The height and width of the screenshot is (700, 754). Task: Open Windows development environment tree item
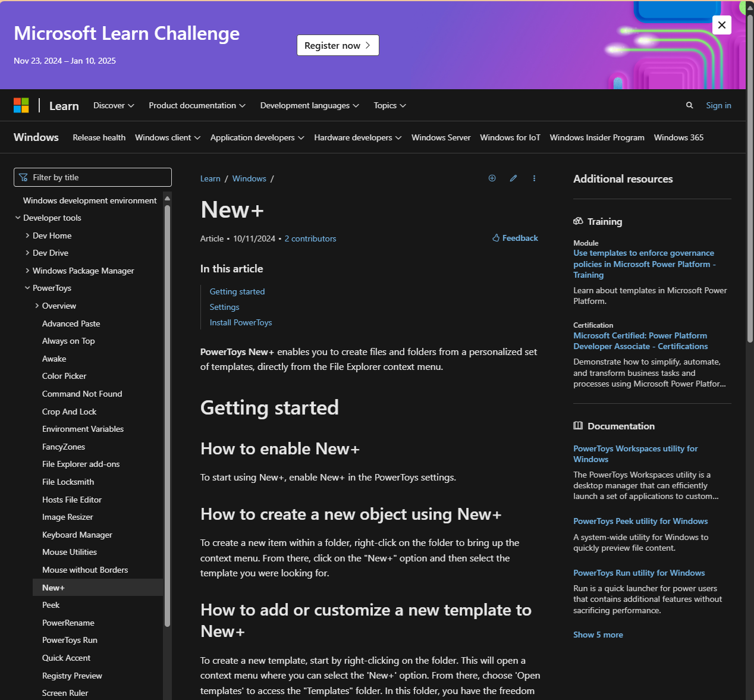90,200
